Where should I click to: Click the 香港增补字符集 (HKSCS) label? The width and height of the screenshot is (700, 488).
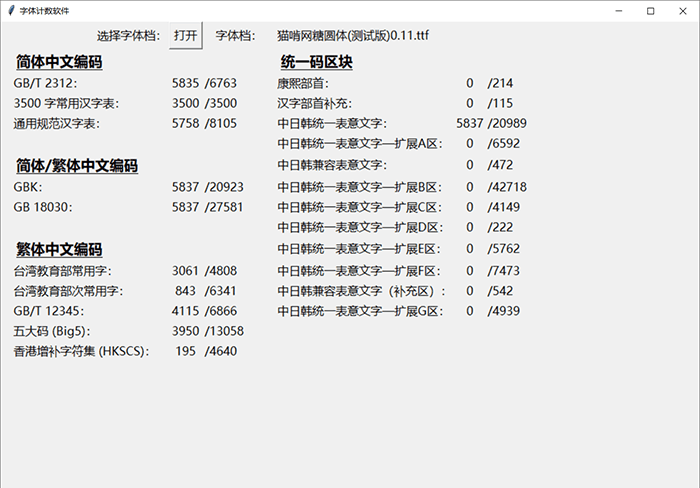(x=81, y=351)
